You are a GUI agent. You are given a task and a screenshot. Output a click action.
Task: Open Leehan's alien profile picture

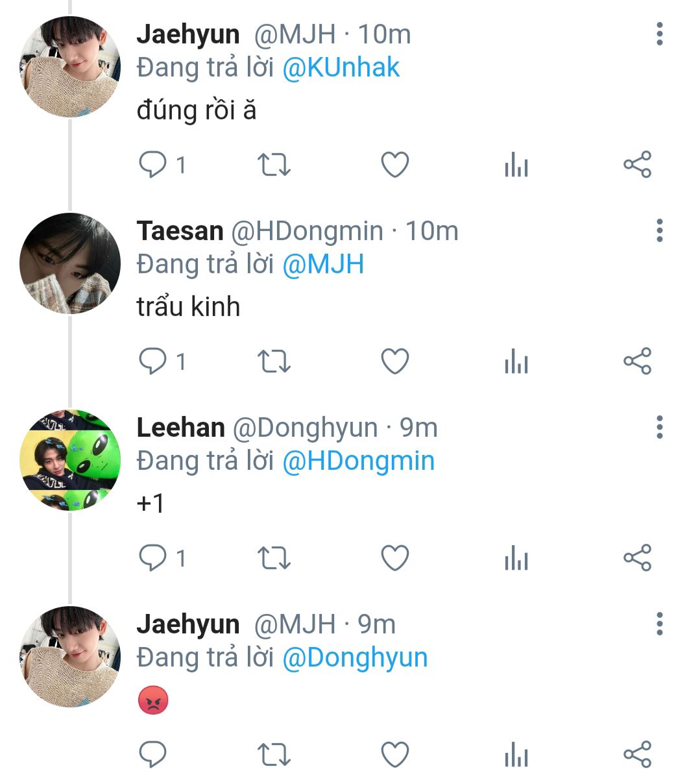coord(70,460)
